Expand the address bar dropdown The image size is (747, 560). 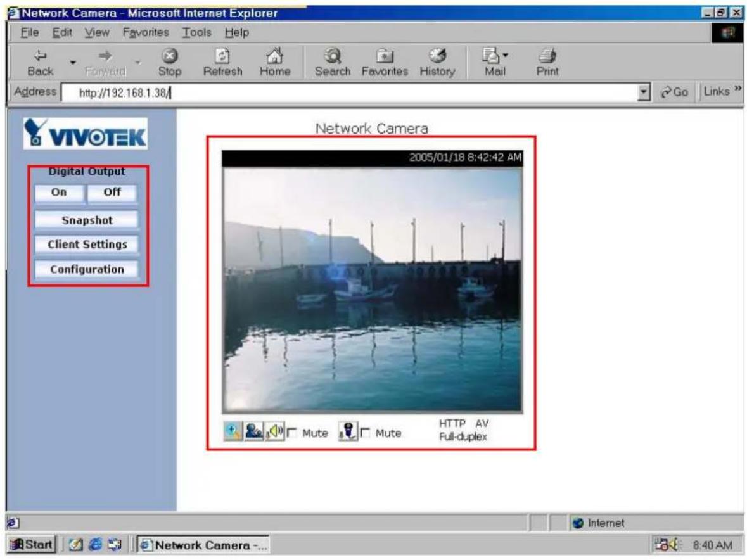[x=644, y=92]
